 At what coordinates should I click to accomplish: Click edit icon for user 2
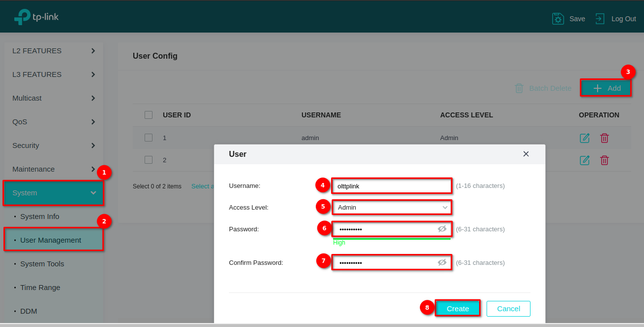(585, 160)
